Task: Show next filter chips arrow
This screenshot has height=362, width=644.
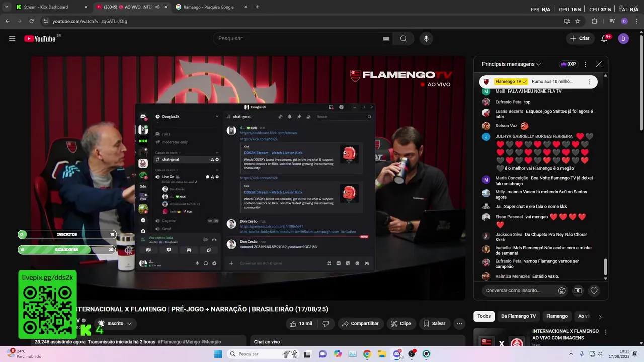Action: (600, 316)
